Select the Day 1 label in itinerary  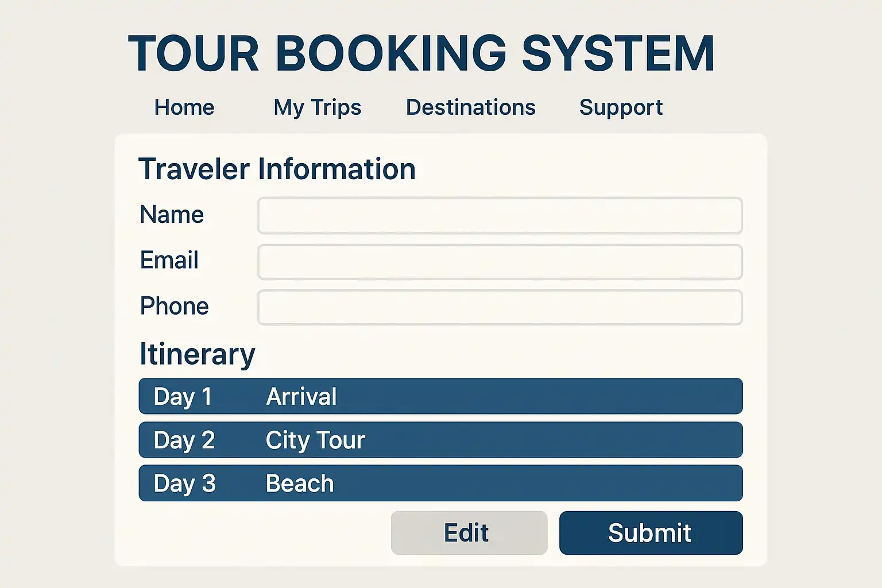(183, 397)
